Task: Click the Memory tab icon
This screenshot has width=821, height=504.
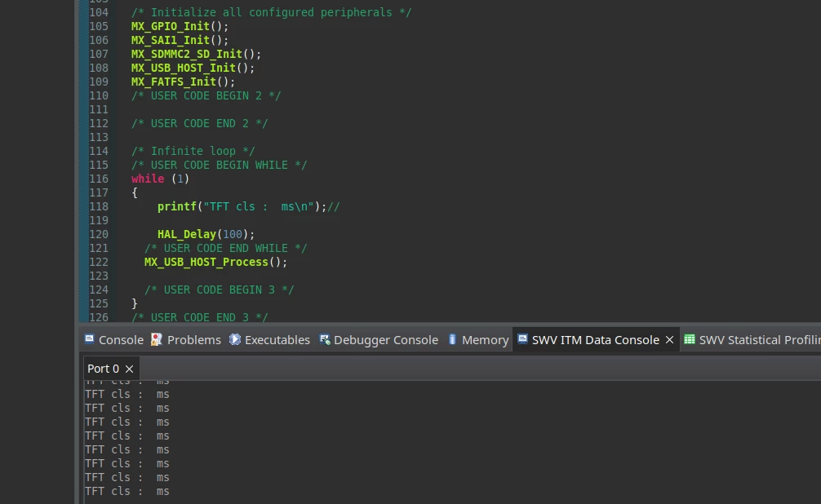Action: coord(452,339)
